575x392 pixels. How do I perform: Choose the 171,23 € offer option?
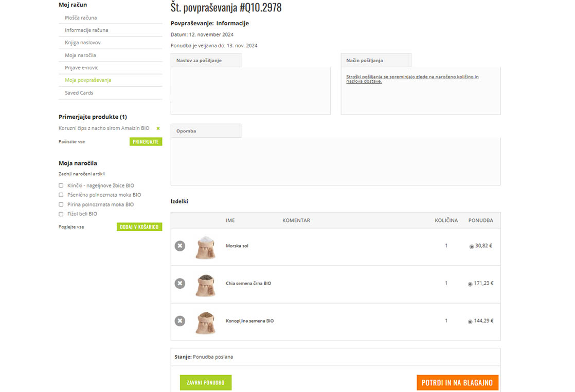[x=470, y=284]
